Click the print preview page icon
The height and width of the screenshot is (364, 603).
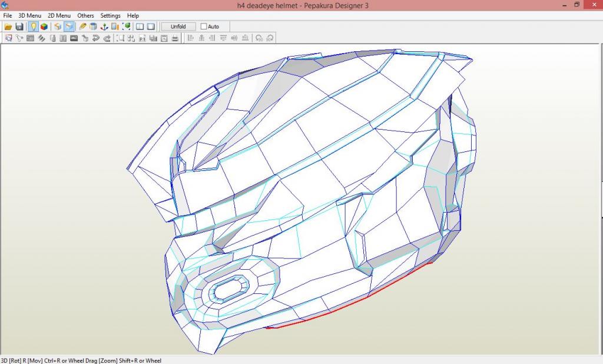pyautogui.click(x=164, y=38)
